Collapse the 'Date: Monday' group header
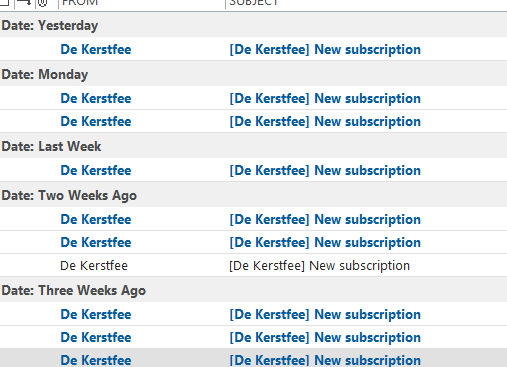The width and height of the screenshot is (507, 367). [253, 74]
